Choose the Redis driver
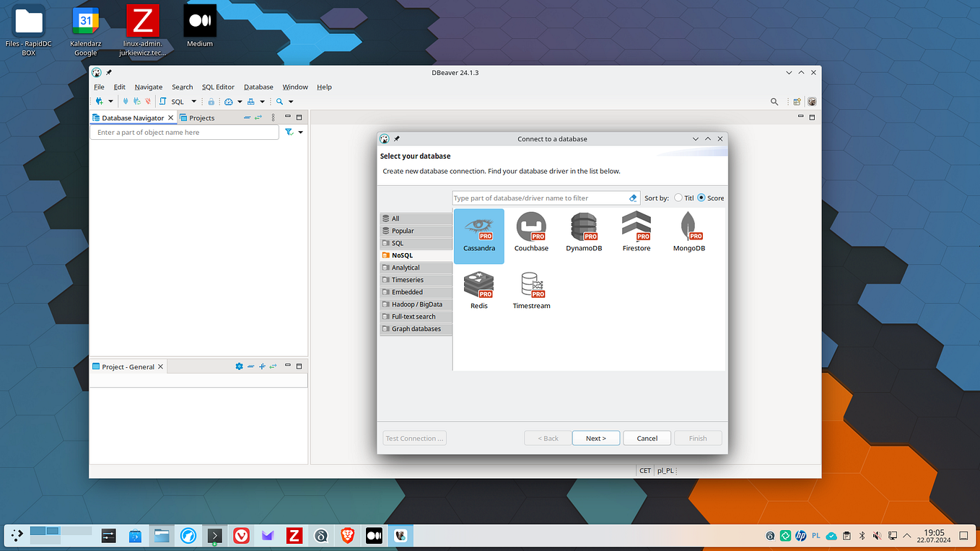 coord(478,287)
